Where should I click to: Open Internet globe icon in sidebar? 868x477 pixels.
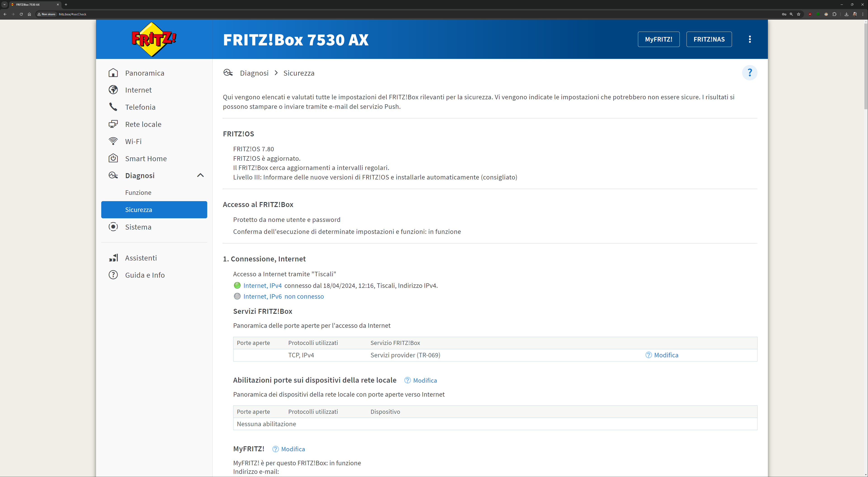coord(113,90)
